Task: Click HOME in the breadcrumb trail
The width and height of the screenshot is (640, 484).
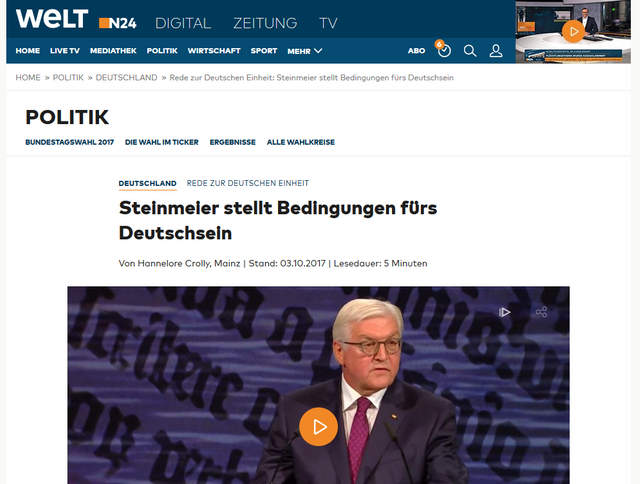Action: (x=28, y=78)
